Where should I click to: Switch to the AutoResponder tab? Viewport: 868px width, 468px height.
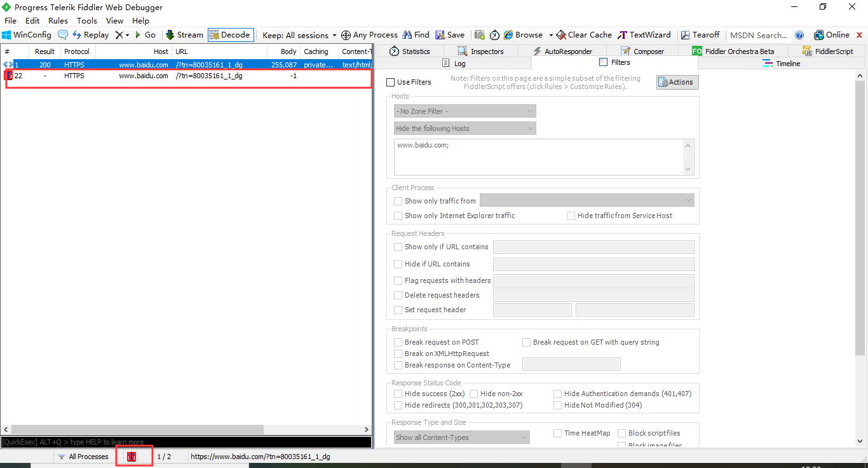click(x=563, y=51)
